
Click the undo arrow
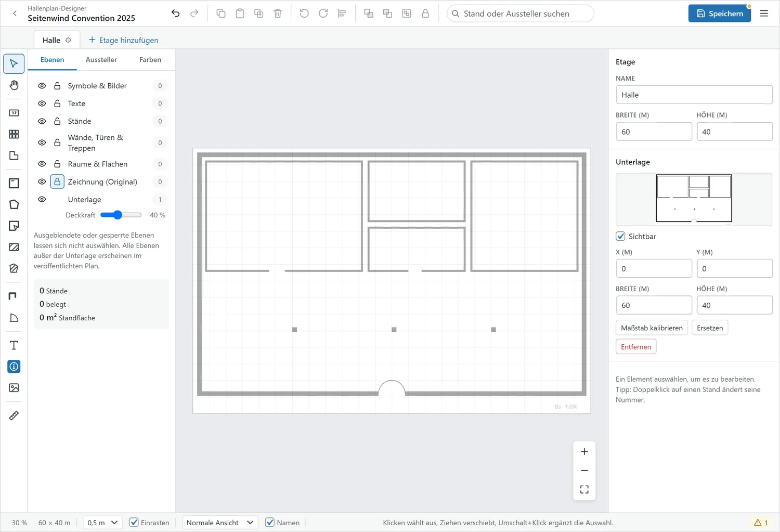pos(176,14)
